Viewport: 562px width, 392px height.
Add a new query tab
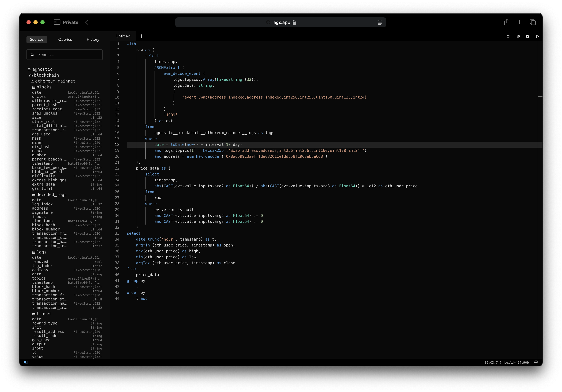pyautogui.click(x=141, y=36)
